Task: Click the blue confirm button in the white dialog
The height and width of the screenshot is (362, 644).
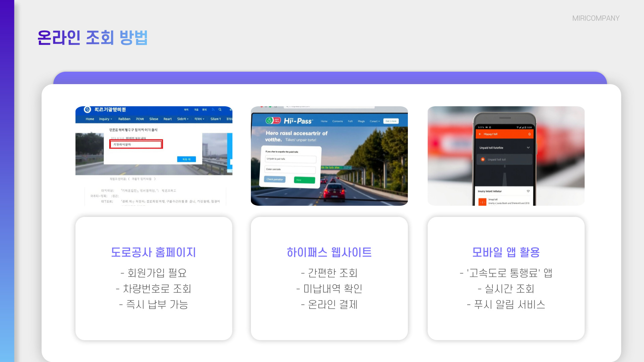Action: [186, 159]
